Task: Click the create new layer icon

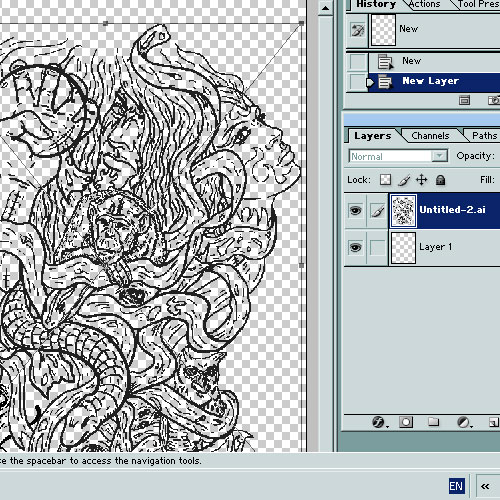Action: point(493,422)
